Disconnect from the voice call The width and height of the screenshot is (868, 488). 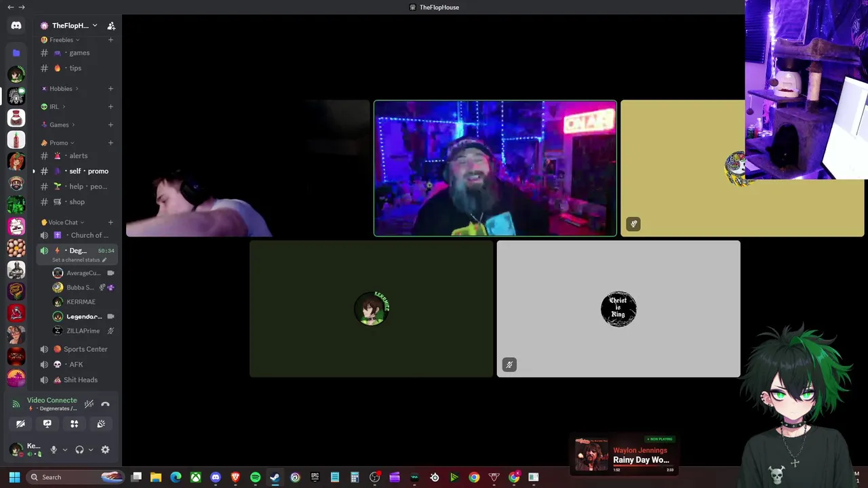[x=105, y=404]
